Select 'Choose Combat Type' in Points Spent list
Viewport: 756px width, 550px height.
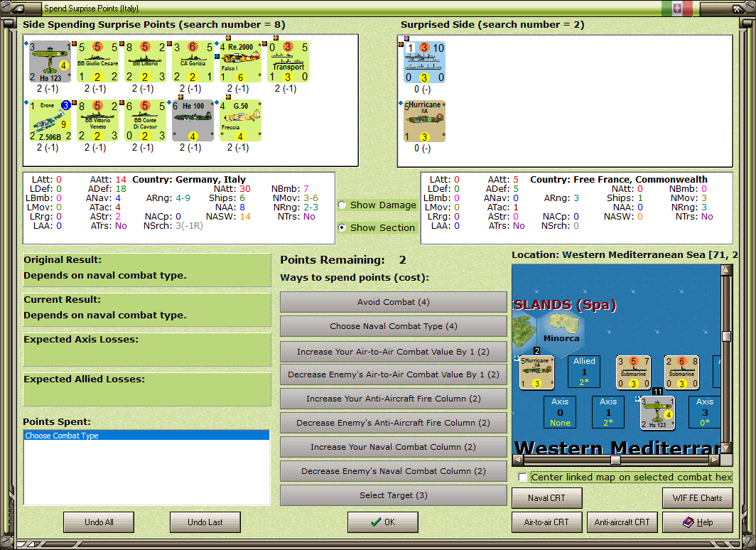click(146, 436)
